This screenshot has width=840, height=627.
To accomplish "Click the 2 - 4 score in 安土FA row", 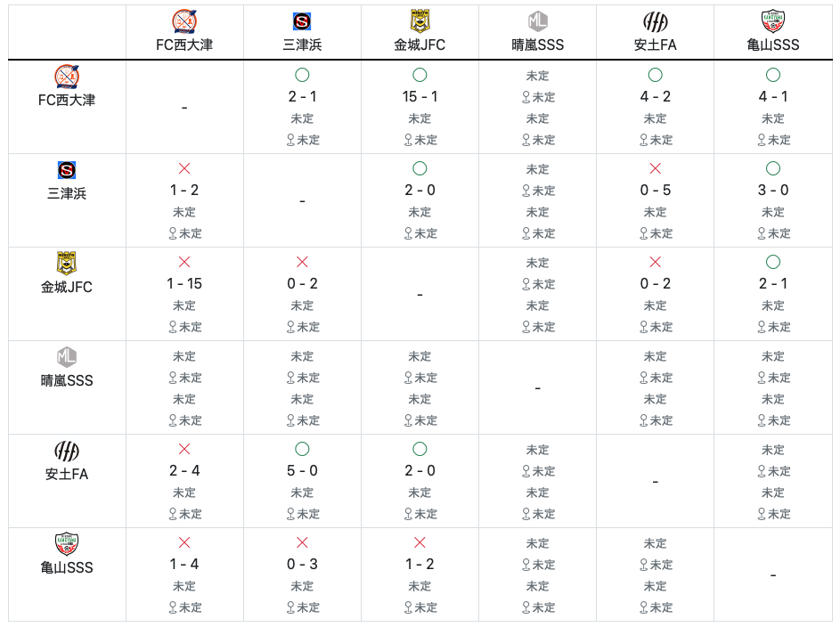I will pyautogui.click(x=184, y=470).
